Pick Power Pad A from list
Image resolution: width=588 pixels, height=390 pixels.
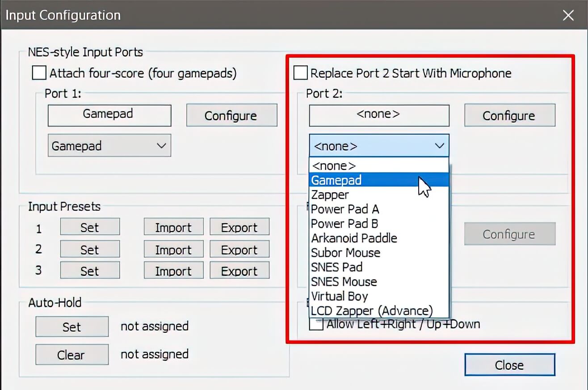(345, 209)
